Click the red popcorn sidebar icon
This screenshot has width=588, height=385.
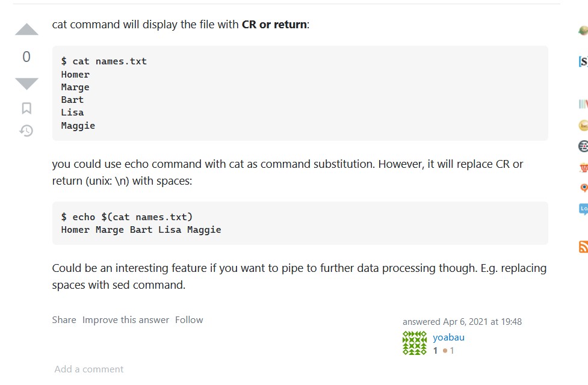pos(583,167)
